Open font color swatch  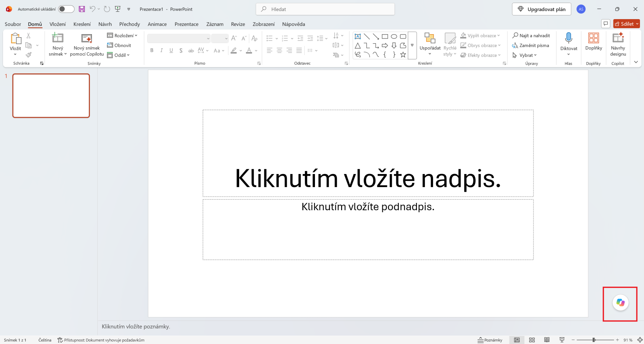tap(249, 51)
